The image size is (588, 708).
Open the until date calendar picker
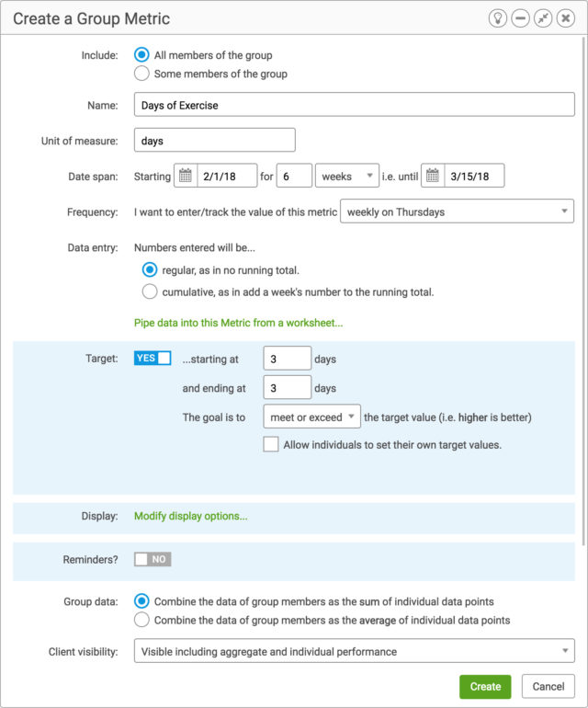pos(433,176)
